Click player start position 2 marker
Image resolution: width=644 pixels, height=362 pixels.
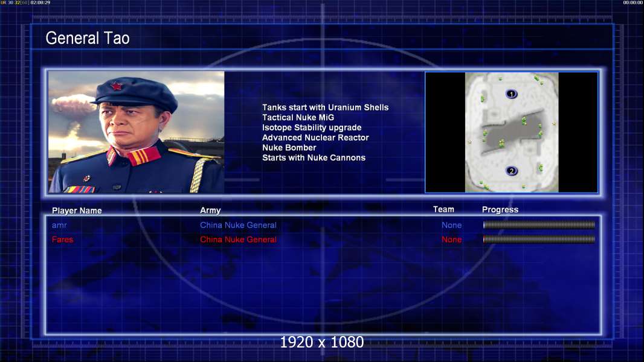pos(511,171)
